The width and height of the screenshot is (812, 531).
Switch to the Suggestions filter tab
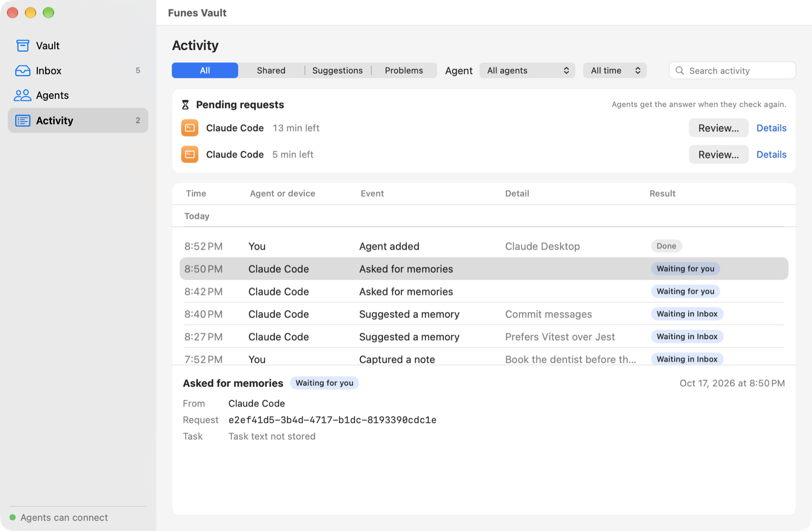pos(337,71)
